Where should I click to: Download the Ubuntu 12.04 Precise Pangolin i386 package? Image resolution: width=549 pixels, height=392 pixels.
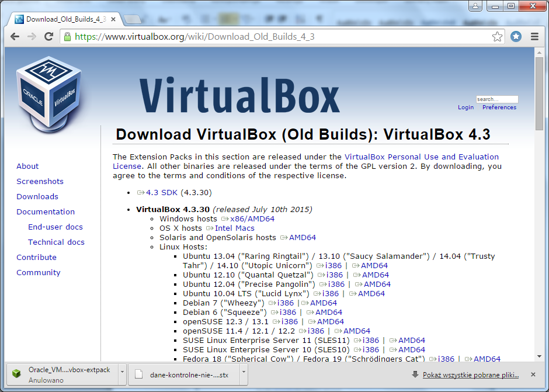coord(336,285)
